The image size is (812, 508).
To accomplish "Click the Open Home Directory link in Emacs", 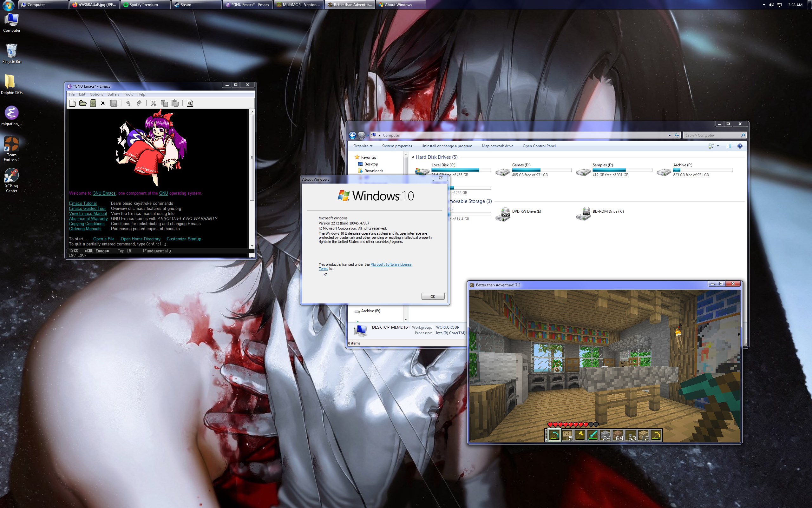I will (x=141, y=239).
